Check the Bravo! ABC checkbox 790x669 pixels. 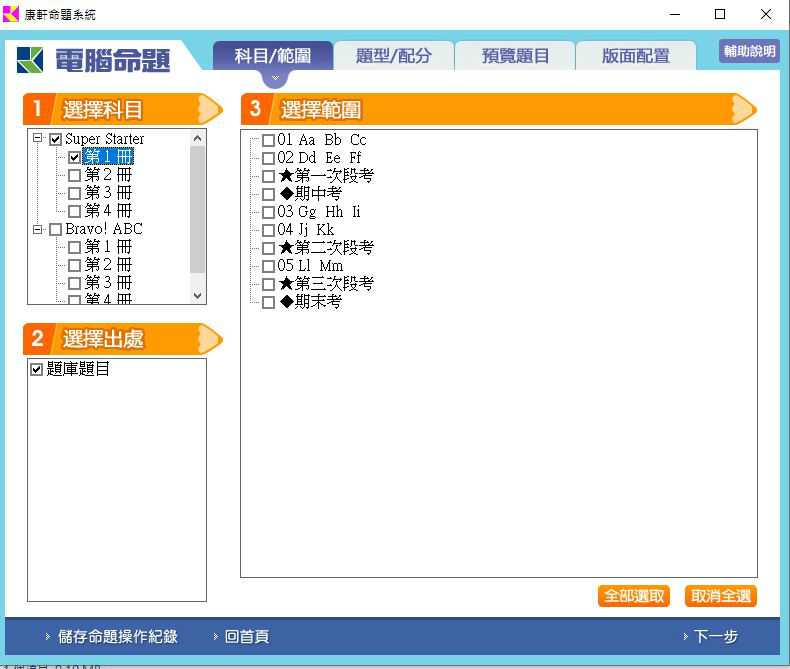click(x=56, y=230)
